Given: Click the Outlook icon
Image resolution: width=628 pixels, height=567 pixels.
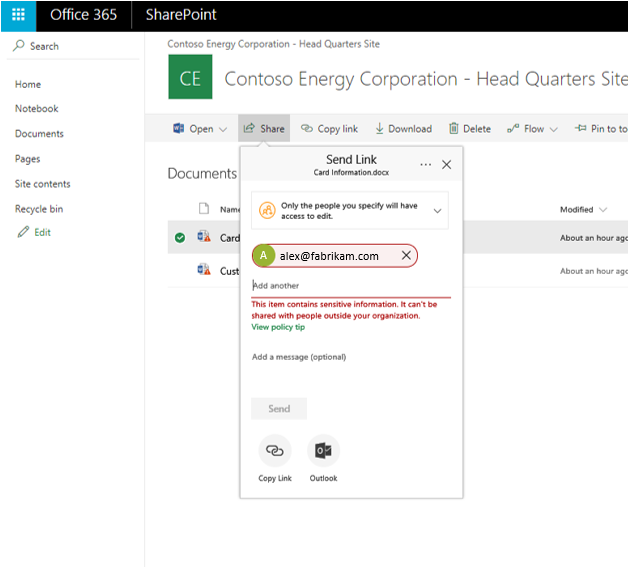Looking at the screenshot, I should (x=323, y=450).
